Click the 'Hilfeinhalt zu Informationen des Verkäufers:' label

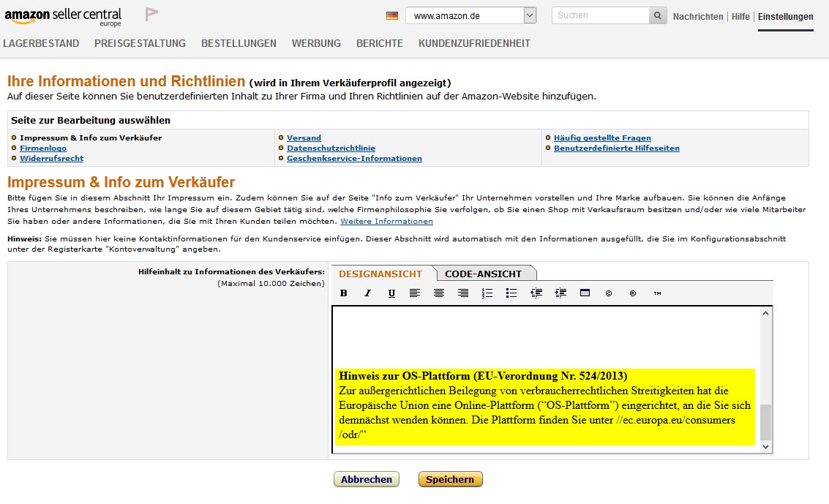(231, 271)
